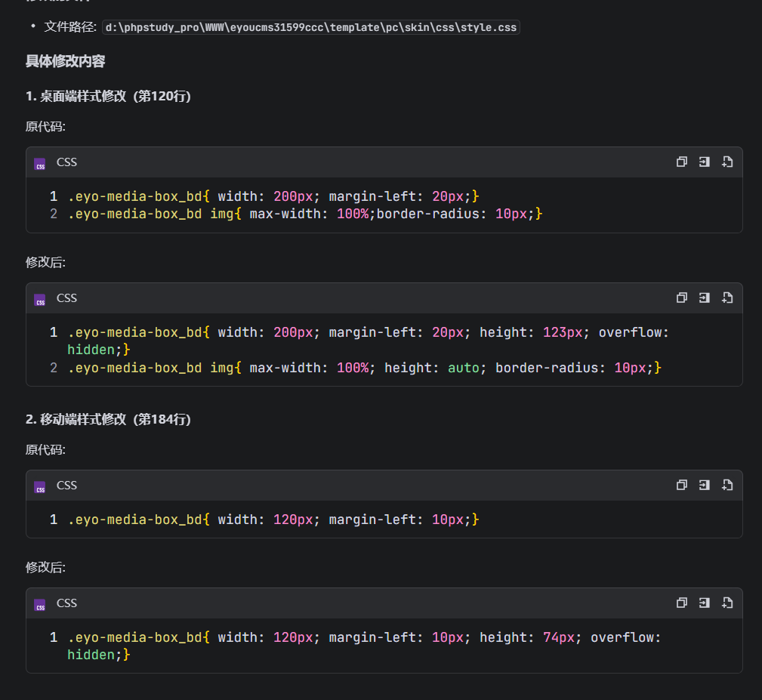Screen dimensions: 762x700
Task: Click CSS file icon of first code block
Action: [x=40, y=163]
